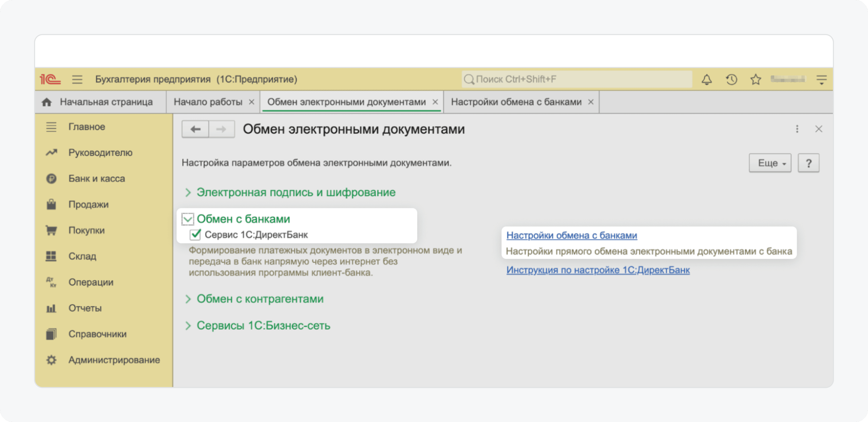This screenshot has height=422, width=868.
Task: Open the hamburger main menu icon
Action: pos(77,79)
